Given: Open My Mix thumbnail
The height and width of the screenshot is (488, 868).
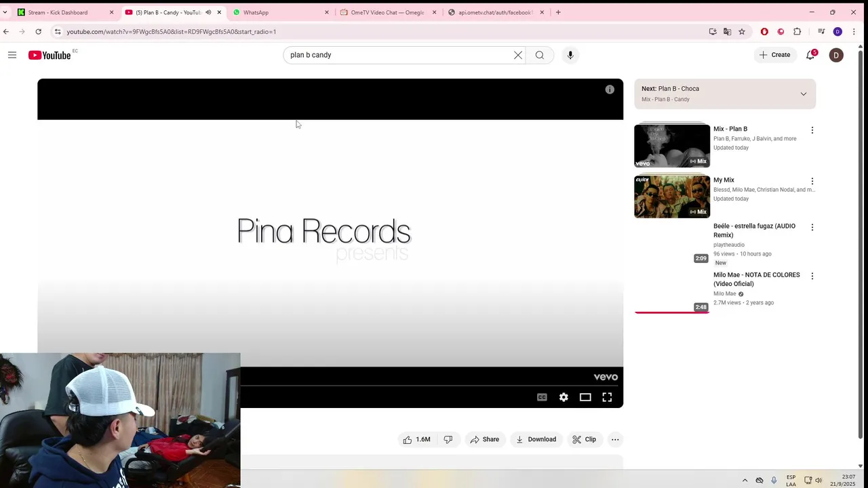Looking at the screenshot, I should 672,197.
